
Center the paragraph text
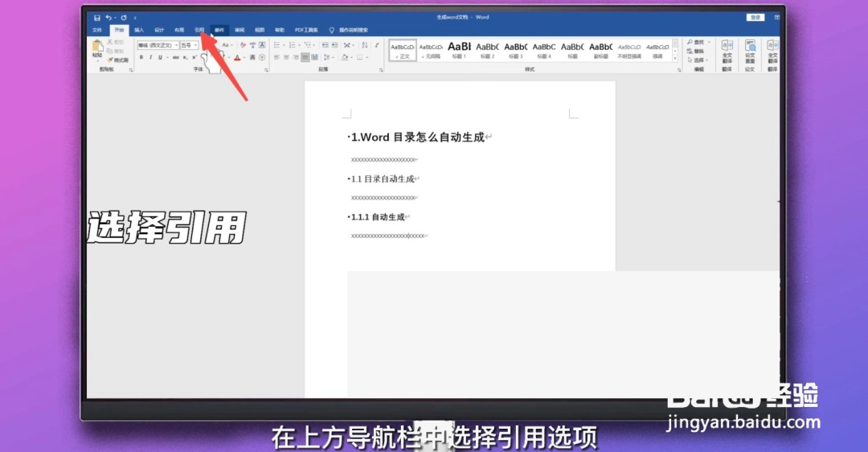(x=286, y=57)
